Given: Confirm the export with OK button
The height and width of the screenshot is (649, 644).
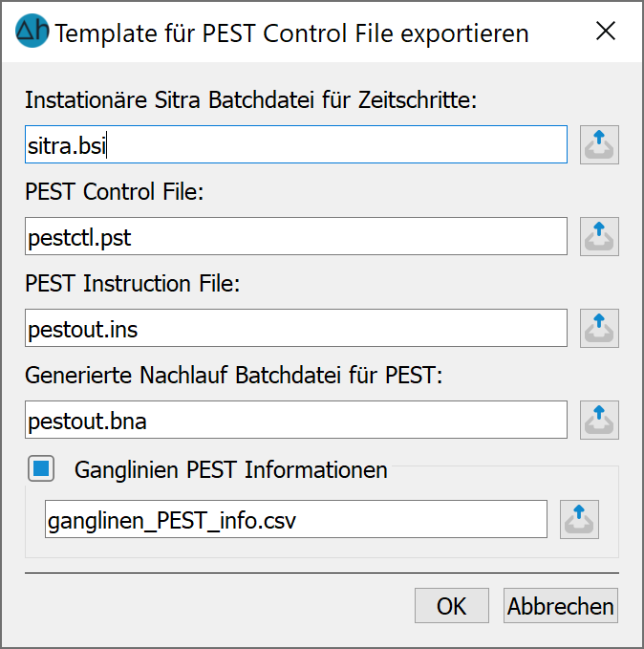Looking at the screenshot, I should tap(452, 606).
